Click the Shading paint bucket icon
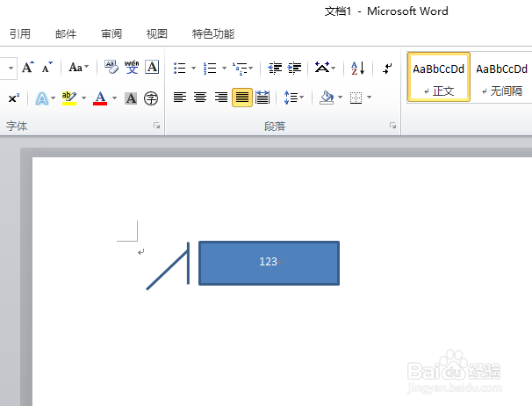Screen dimensions: 532x406 pos(327,98)
